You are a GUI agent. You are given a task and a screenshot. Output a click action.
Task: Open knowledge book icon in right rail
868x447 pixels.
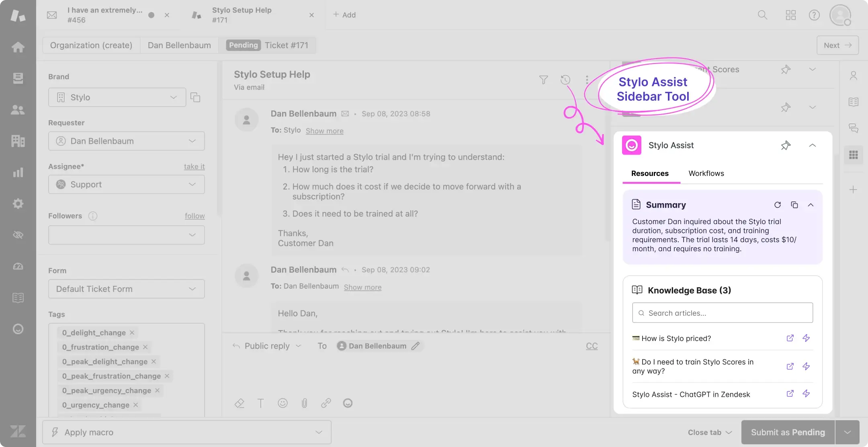(853, 102)
